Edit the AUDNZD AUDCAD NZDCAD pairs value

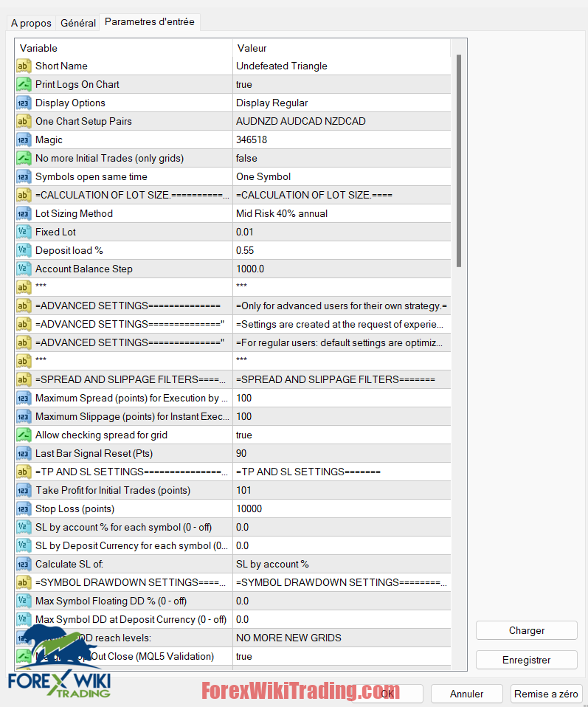pyautogui.click(x=342, y=121)
